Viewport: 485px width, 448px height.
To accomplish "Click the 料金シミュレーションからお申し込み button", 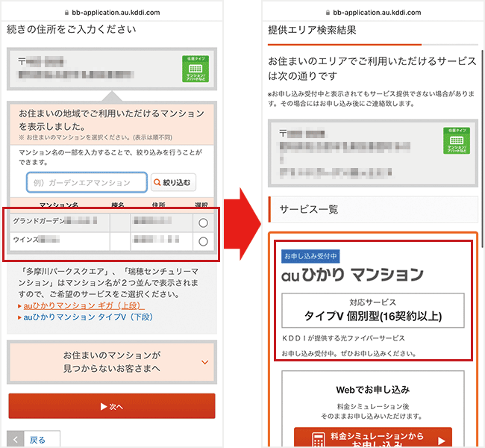I will coord(373,438).
